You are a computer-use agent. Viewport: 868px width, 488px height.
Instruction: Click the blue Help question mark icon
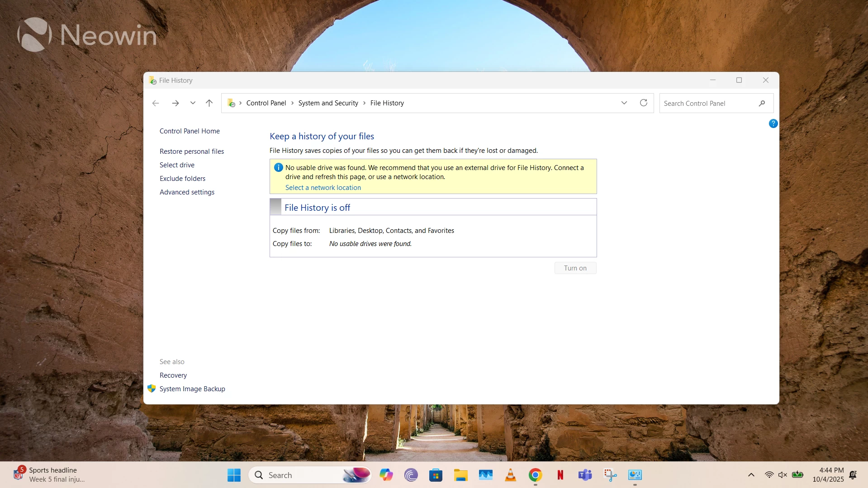pyautogui.click(x=773, y=123)
